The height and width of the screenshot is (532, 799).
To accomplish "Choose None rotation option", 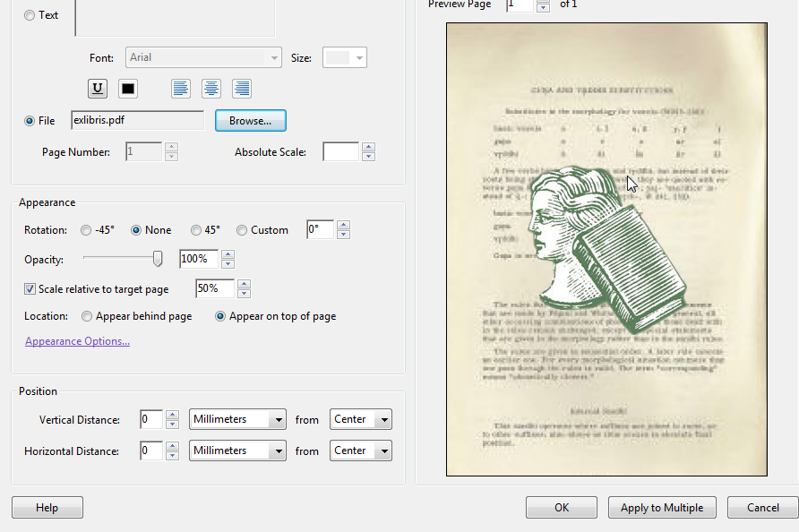I will (136, 230).
